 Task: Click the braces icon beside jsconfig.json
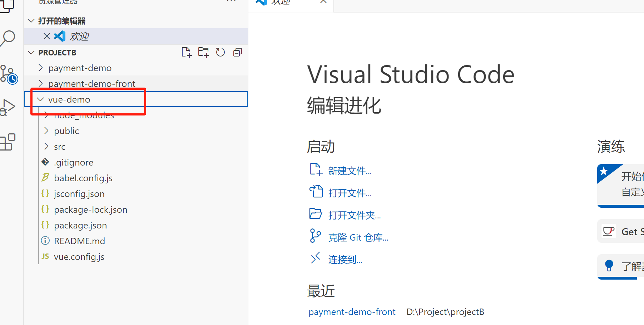45,193
